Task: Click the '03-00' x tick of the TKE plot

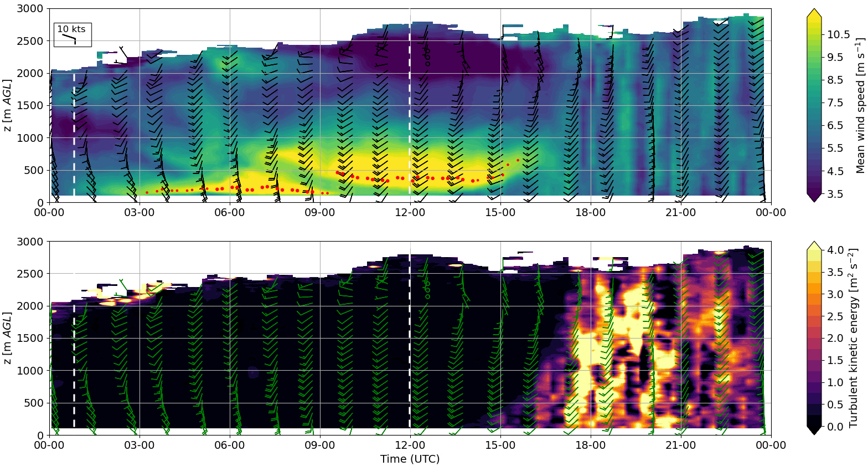Action: tap(139, 445)
